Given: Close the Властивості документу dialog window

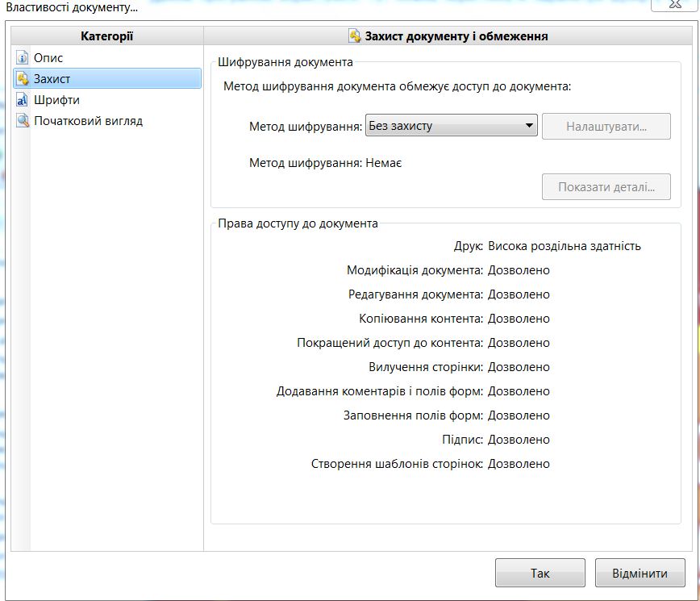Looking at the screenshot, I should coord(673,5).
